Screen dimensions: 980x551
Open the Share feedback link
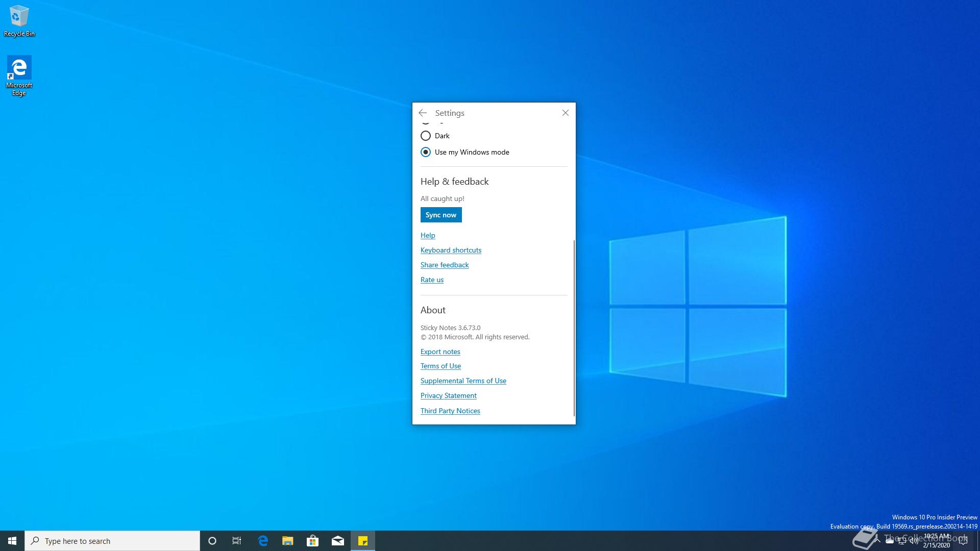(x=445, y=265)
